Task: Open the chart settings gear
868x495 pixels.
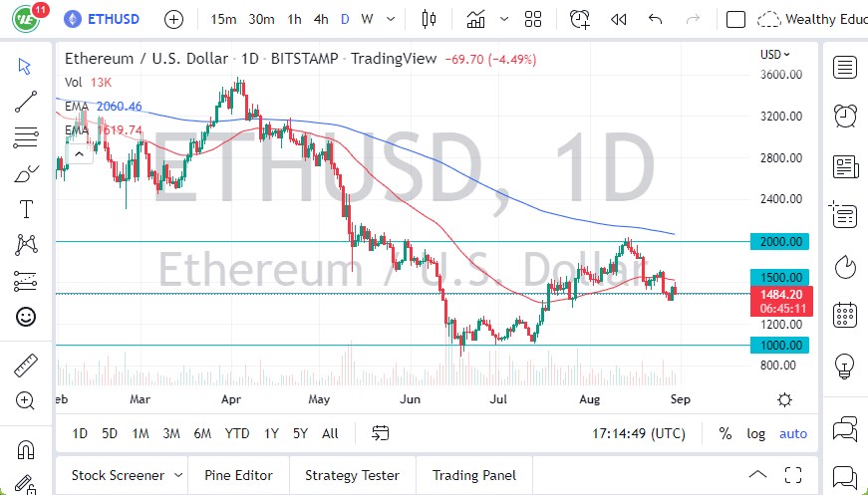Action: [x=784, y=399]
